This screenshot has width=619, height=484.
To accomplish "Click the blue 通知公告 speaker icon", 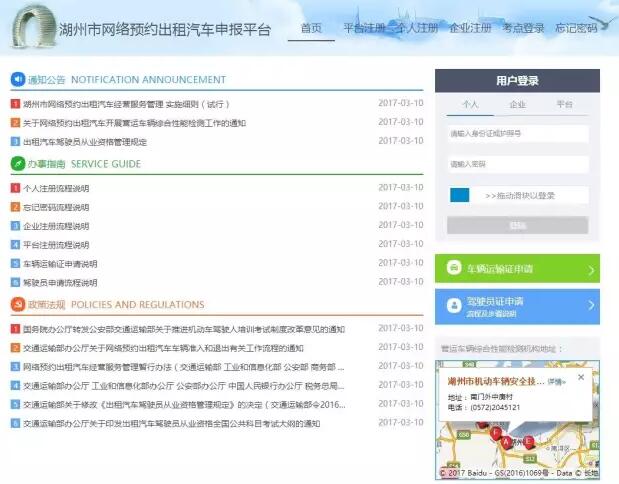I will pyautogui.click(x=17, y=79).
